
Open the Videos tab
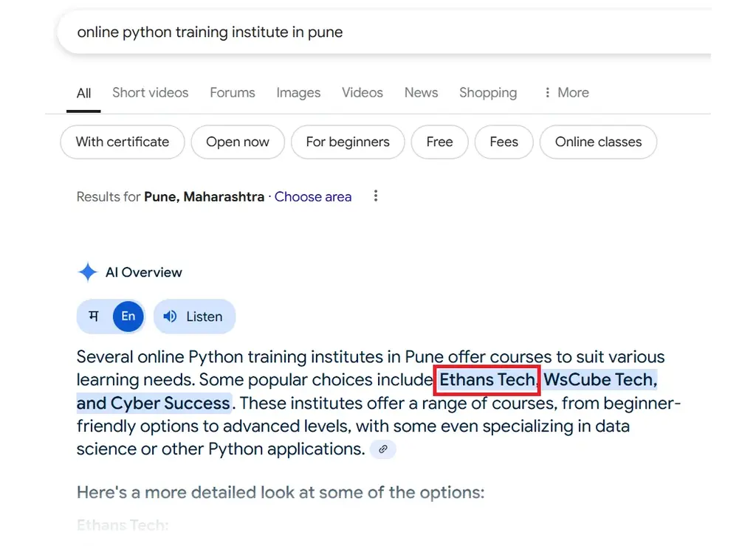[x=362, y=93]
